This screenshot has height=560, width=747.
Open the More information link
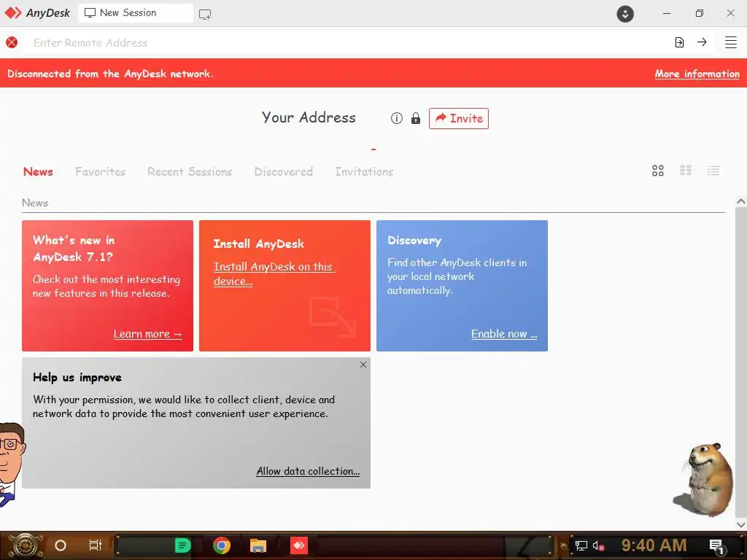[697, 74]
